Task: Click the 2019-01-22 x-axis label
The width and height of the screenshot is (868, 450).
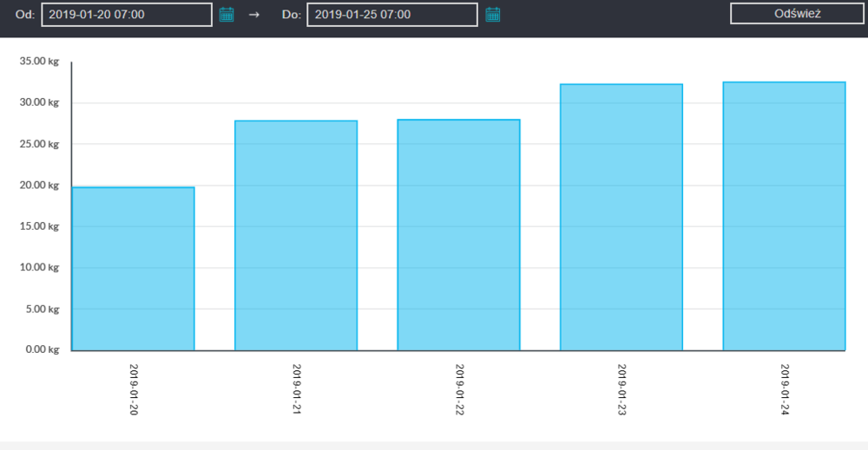Action: tap(459, 389)
